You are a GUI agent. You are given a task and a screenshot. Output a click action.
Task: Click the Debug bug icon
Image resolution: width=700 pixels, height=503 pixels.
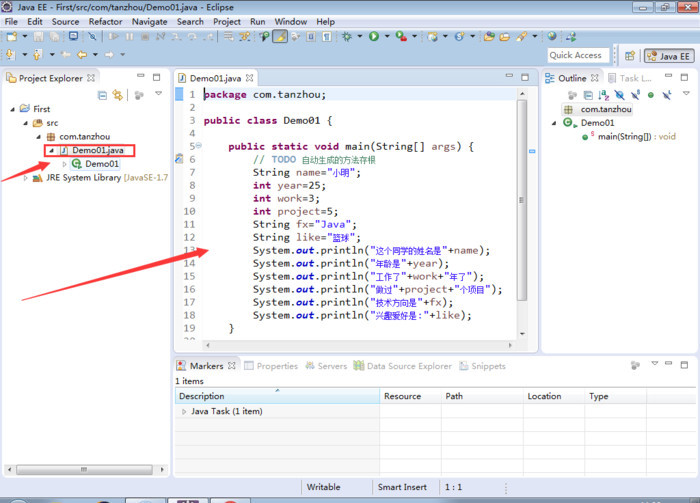coord(346,37)
